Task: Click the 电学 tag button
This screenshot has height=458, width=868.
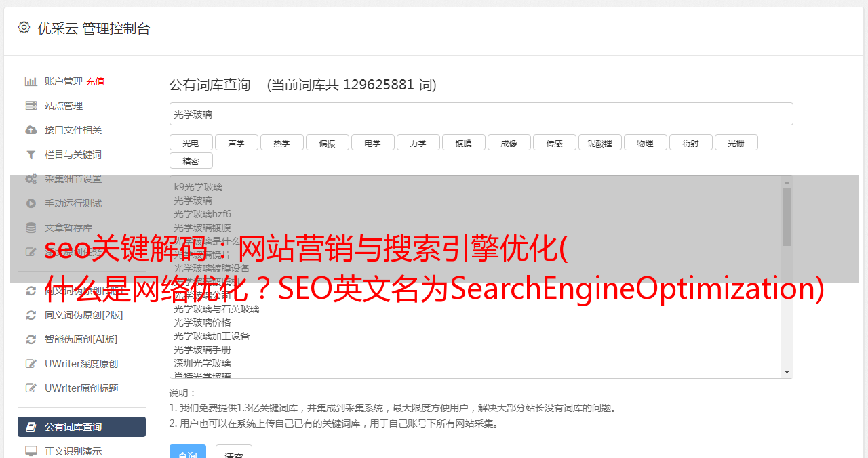Action: 373,142
